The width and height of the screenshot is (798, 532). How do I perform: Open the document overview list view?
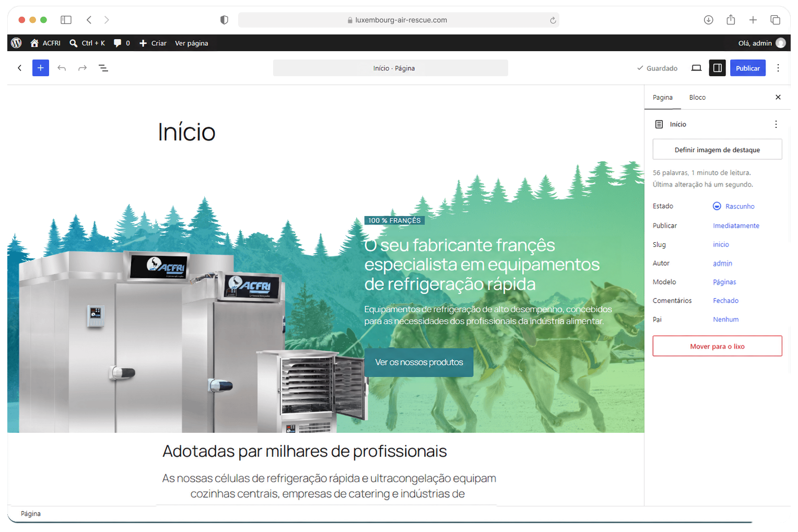[103, 68]
